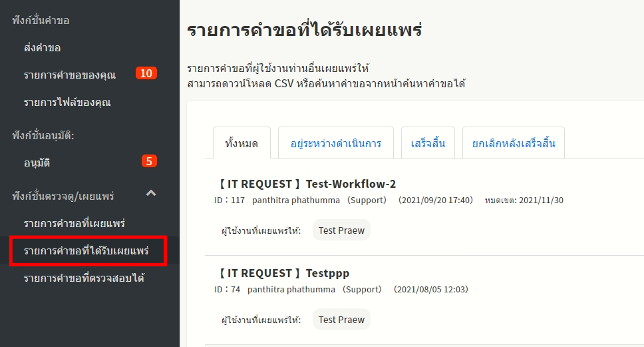
Task: Switch to the เสร็จสิ้น tab
Action: click(428, 143)
